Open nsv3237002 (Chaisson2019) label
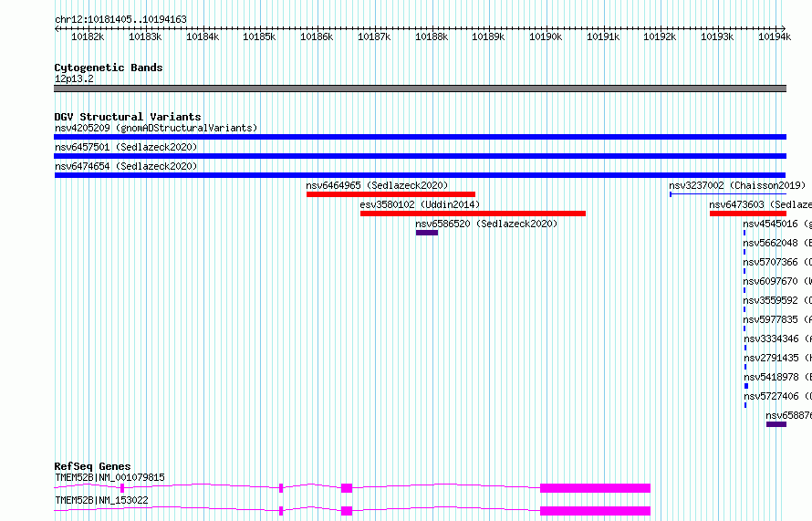 point(737,185)
